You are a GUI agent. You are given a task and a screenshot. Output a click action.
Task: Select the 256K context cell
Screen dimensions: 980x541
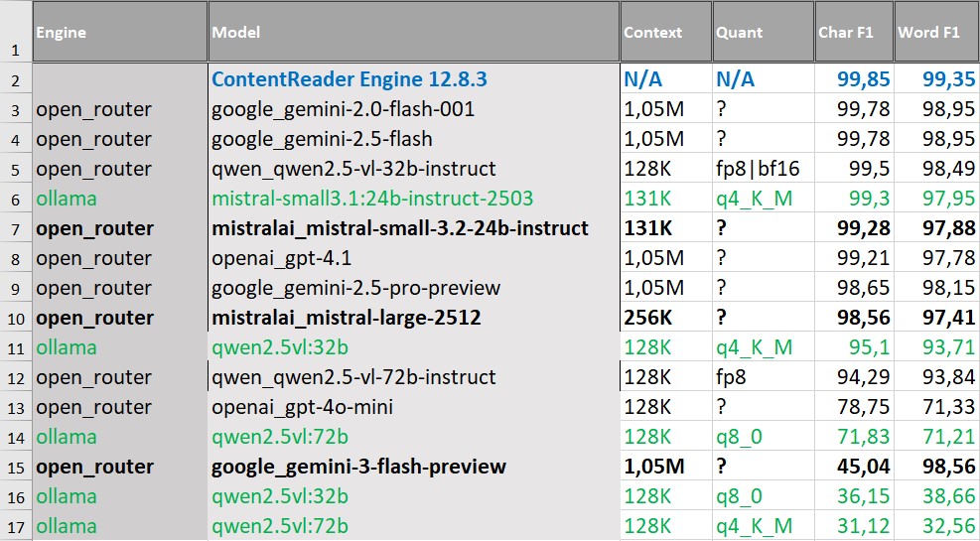(666, 318)
